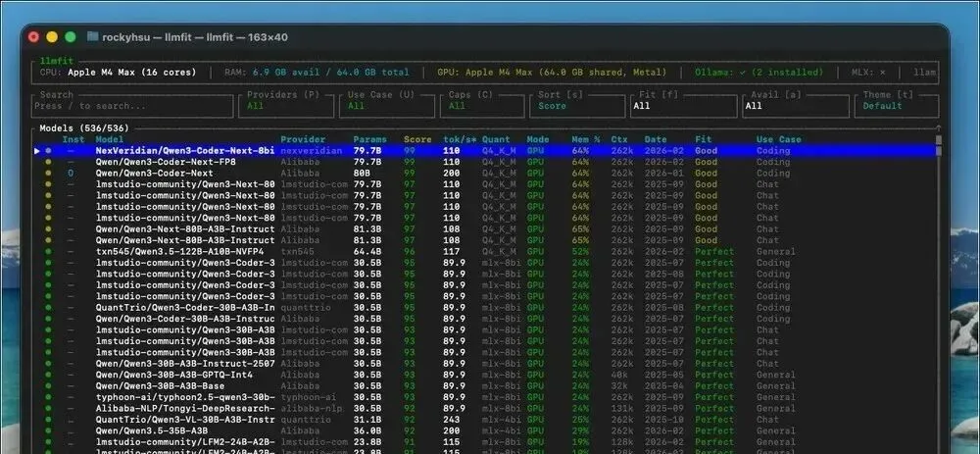Click the Ctx column header
The image size is (980, 454).
(x=619, y=139)
